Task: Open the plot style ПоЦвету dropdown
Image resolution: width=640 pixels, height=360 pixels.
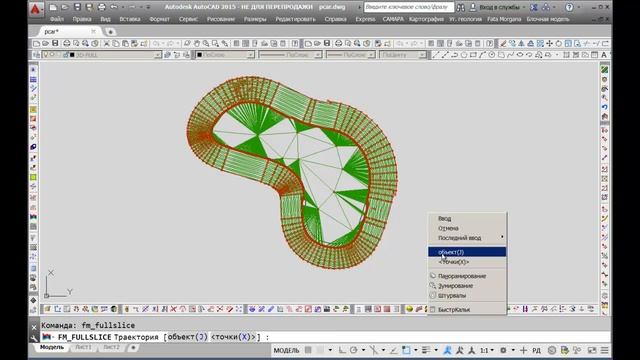Action: [x=422, y=55]
